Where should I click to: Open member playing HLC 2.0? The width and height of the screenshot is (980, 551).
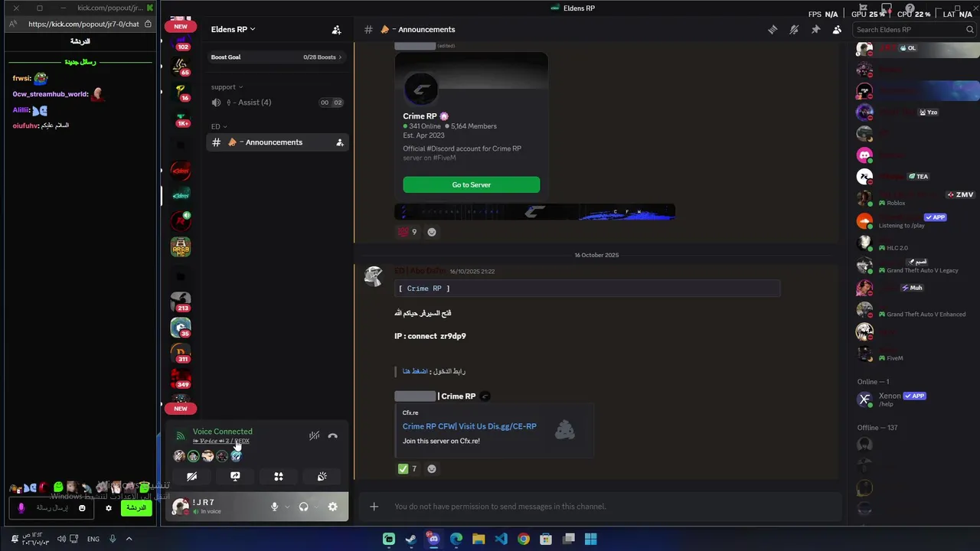pos(916,244)
